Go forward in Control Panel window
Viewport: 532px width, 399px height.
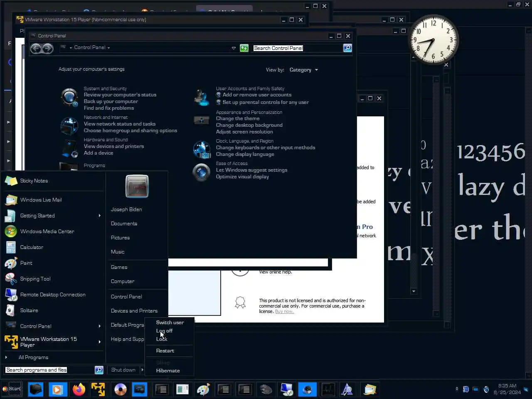[x=48, y=48]
